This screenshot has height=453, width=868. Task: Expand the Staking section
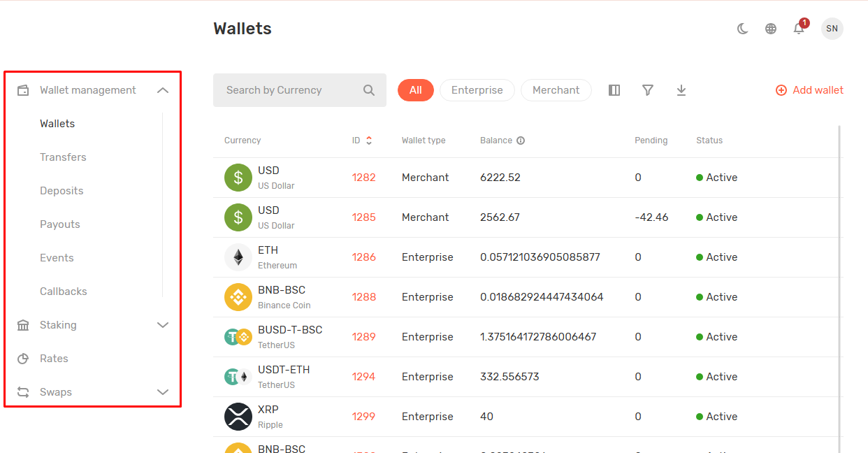tap(163, 325)
